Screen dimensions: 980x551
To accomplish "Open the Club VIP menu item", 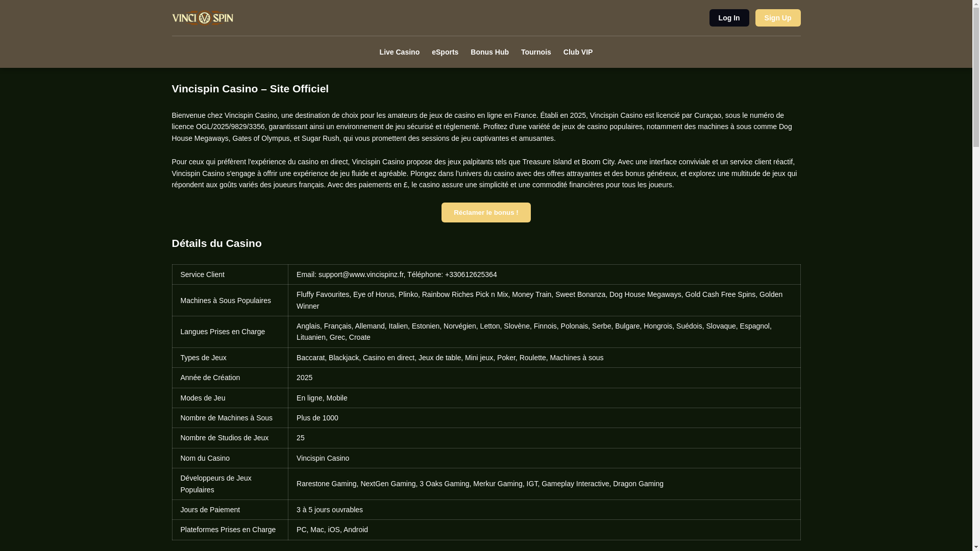I will pos(578,52).
